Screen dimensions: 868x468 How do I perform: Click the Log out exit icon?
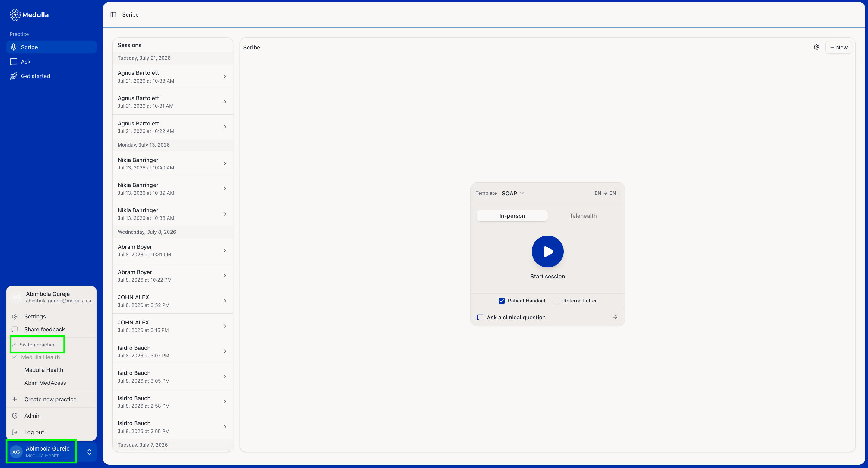15,432
